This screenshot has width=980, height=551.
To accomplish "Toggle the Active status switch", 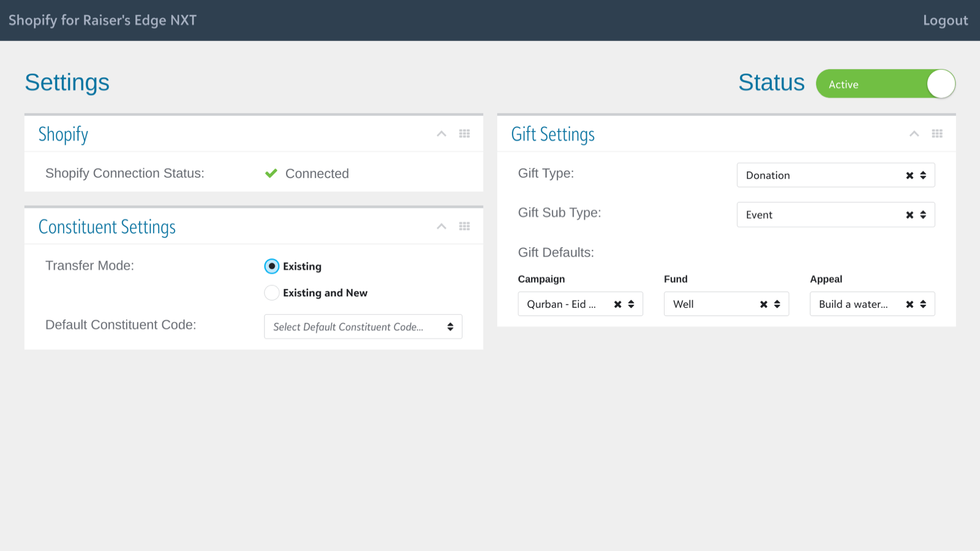I will [x=886, y=84].
